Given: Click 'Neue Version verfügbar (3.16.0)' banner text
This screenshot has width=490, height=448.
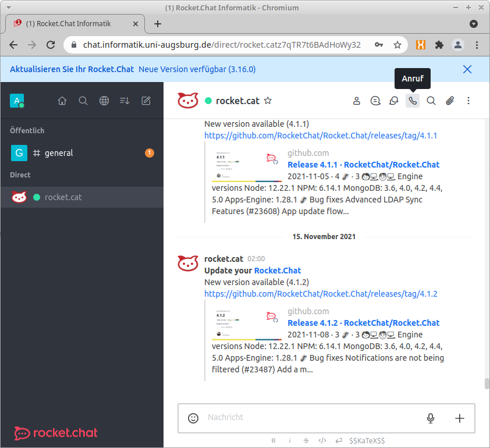Looking at the screenshot, I should (197, 69).
